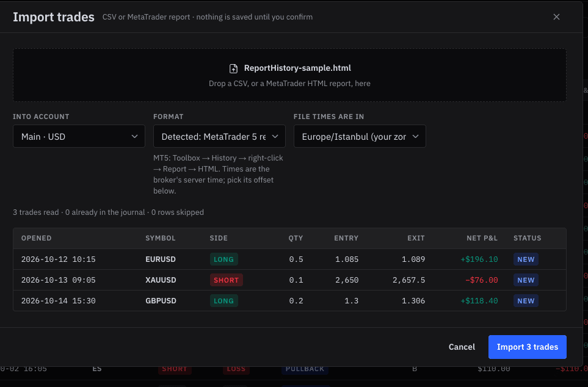Click the ReportHistory-sample.html file name

coord(297,68)
